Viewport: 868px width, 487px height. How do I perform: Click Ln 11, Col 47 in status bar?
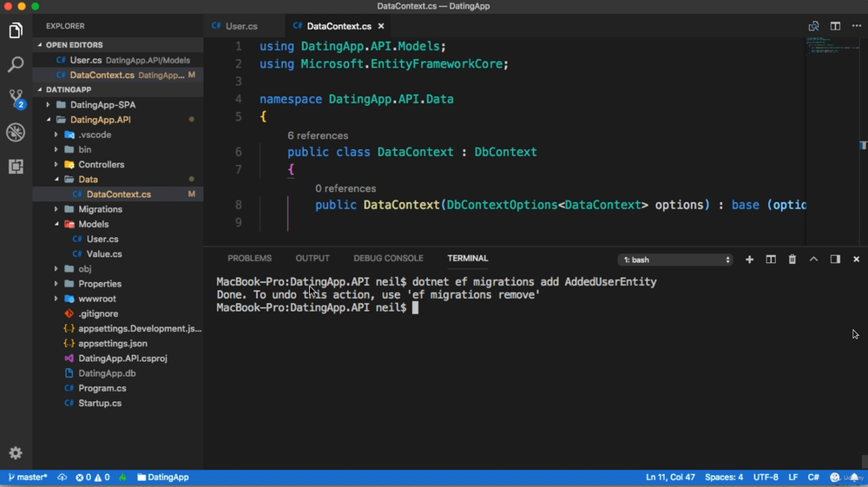pyautogui.click(x=670, y=477)
